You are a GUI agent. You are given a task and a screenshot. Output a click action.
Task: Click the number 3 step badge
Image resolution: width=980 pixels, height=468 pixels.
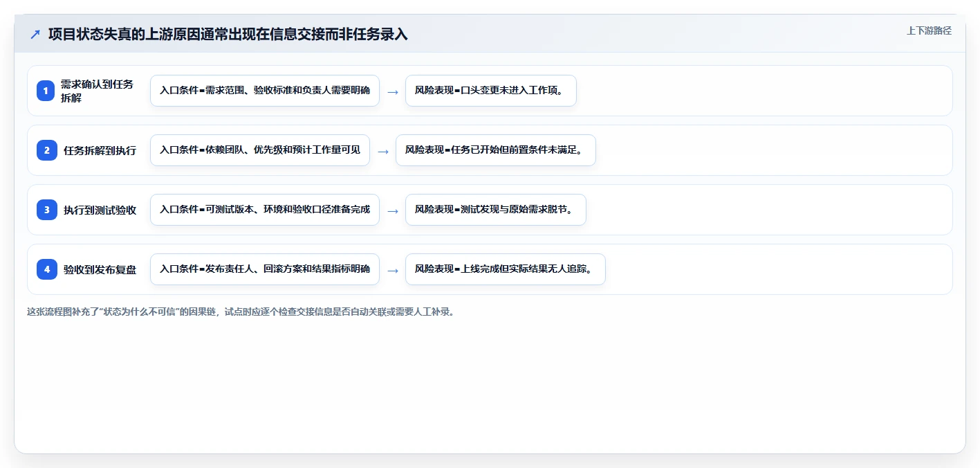[47, 210]
